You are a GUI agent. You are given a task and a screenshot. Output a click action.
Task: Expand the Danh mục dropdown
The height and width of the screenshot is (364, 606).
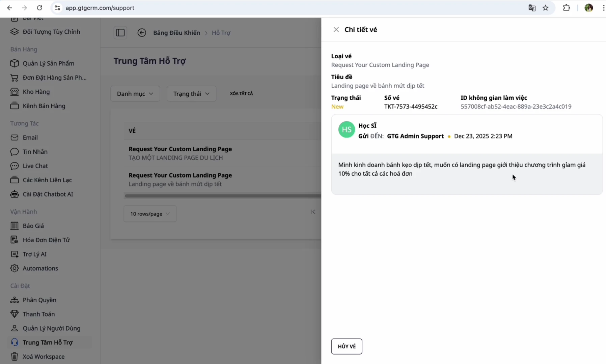click(135, 94)
